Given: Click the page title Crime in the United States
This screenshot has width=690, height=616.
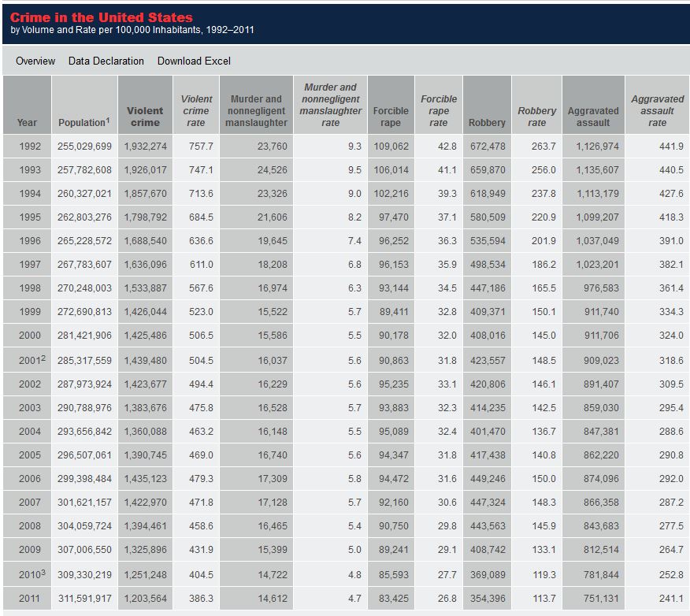Looking at the screenshot, I should [101, 17].
